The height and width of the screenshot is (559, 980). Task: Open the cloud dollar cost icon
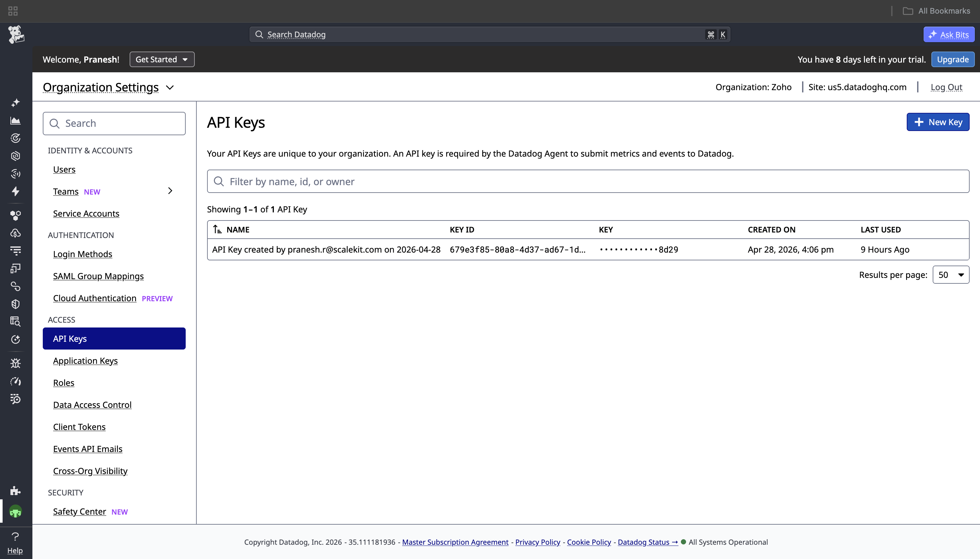[15, 233]
